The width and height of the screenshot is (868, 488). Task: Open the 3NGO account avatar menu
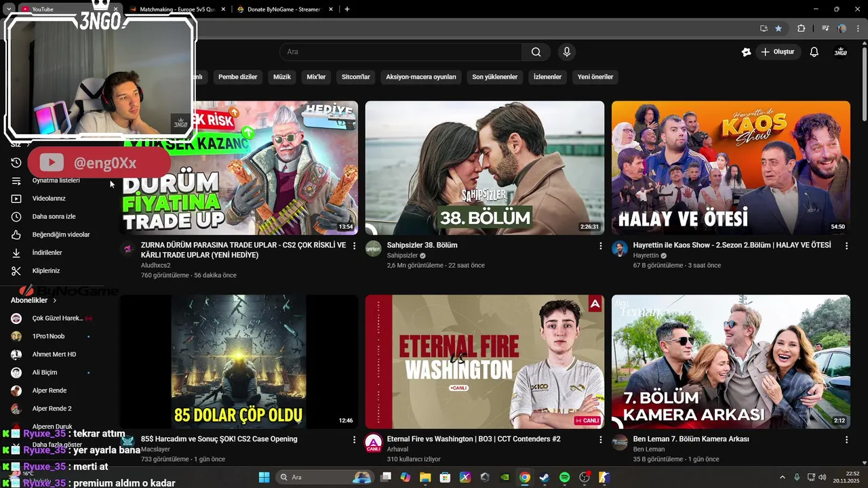pyautogui.click(x=841, y=52)
